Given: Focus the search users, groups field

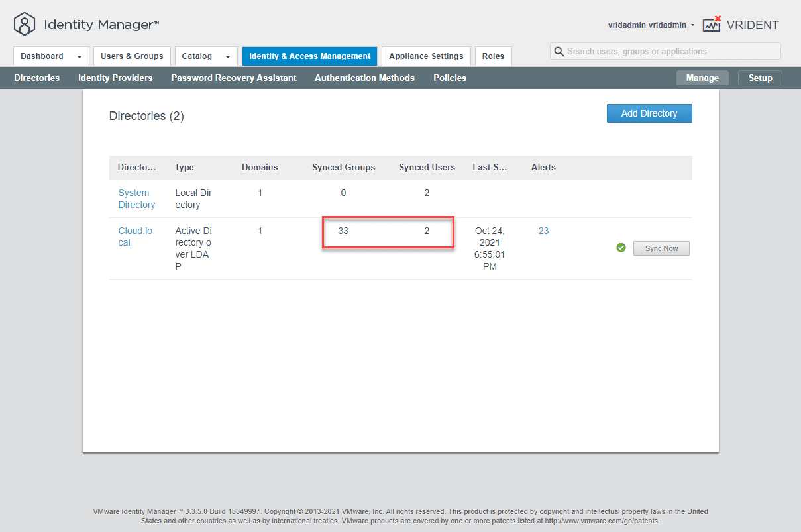Looking at the screenshot, I should click(665, 51).
